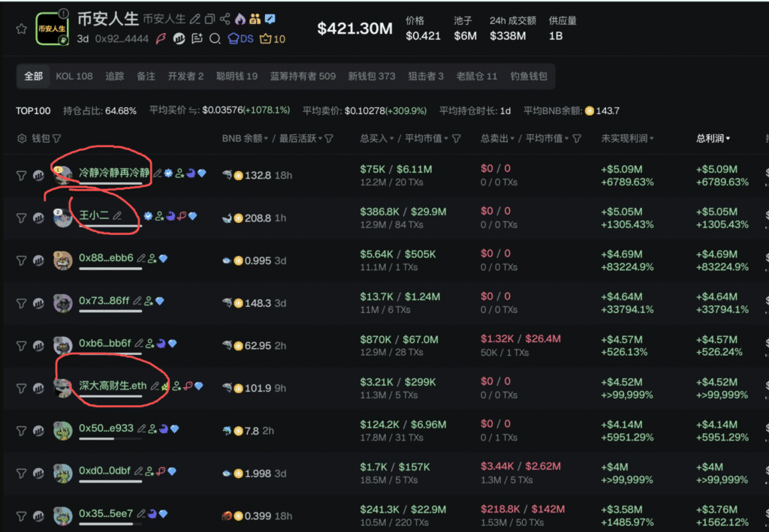Click contract address 0x92...4444
The image size is (769, 532).
click(x=122, y=39)
